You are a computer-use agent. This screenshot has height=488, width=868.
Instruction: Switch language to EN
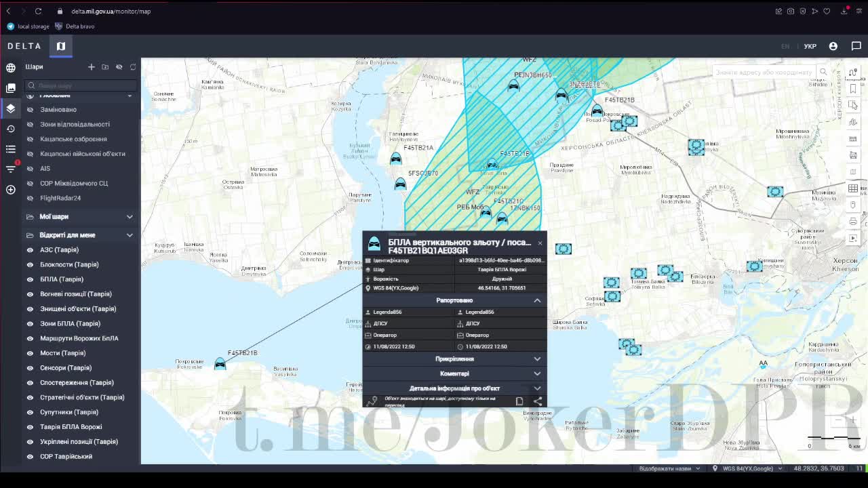pyautogui.click(x=785, y=46)
